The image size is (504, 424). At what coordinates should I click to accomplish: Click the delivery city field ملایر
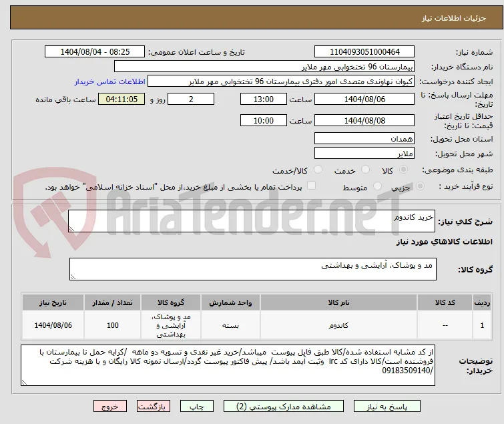point(364,154)
